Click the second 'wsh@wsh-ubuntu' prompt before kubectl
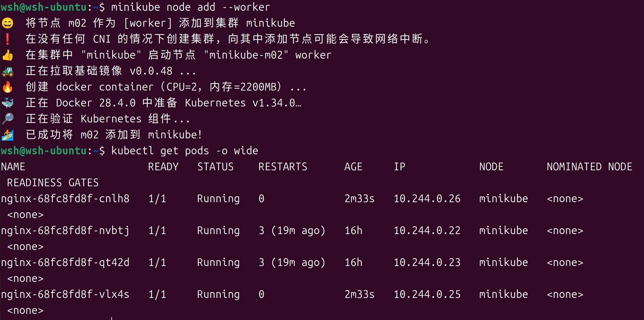This screenshot has width=644, height=320. [44, 151]
